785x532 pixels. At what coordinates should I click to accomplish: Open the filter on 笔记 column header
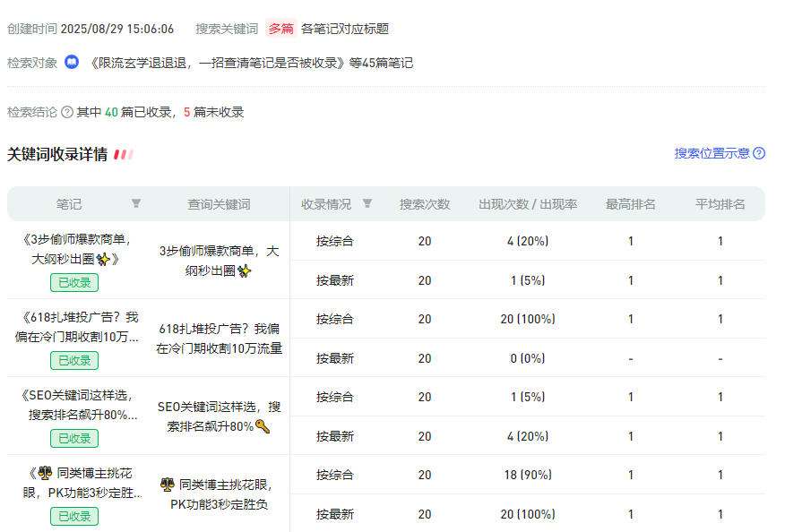(x=136, y=203)
